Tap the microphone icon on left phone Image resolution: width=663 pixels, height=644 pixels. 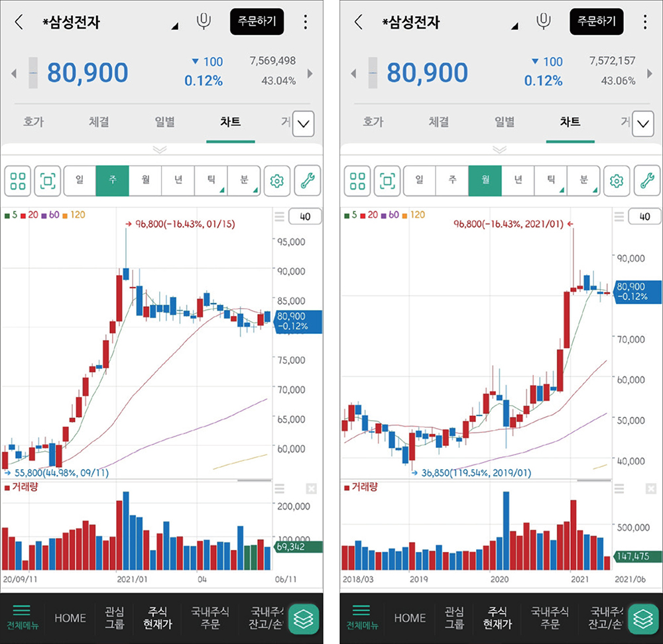(x=204, y=21)
